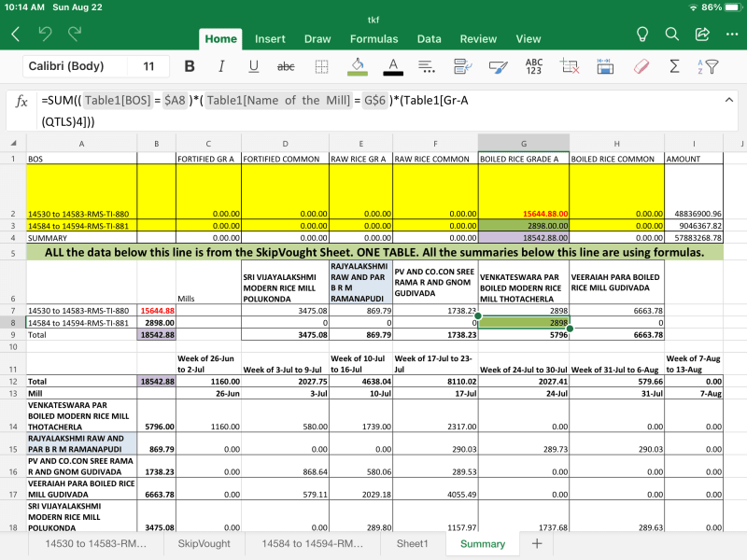The height and width of the screenshot is (560, 747).
Task: Toggle underline formatting
Action: point(253,66)
